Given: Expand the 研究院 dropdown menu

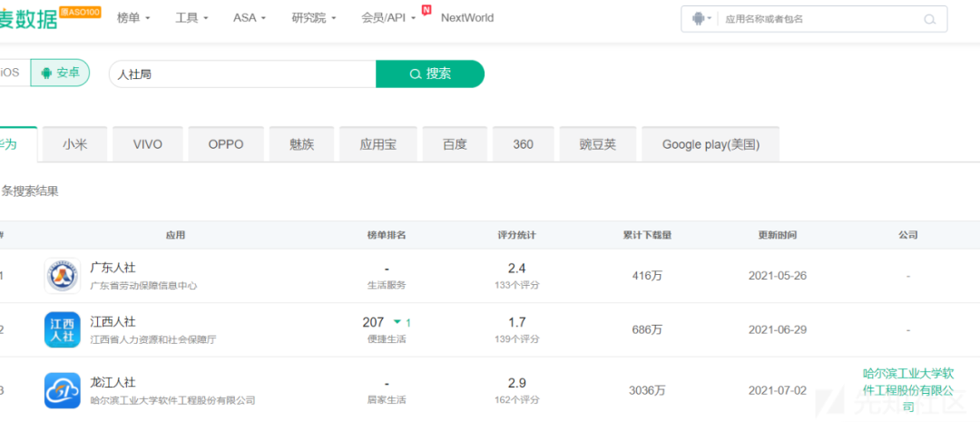Looking at the screenshot, I should coord(314,18).
